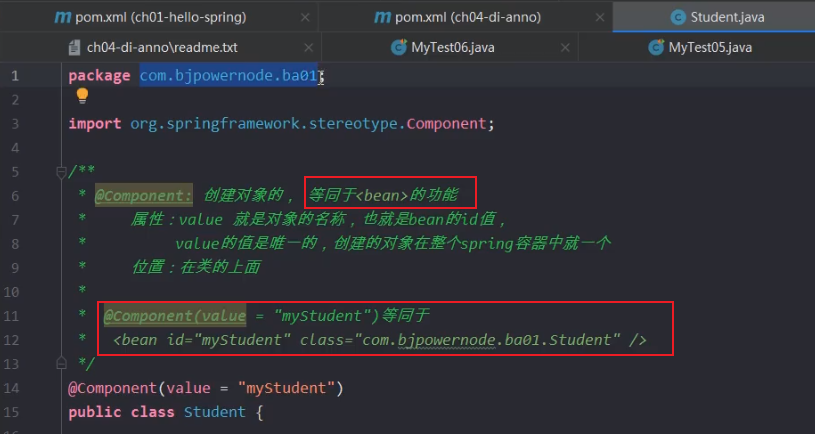Click the 等同于<bean>的功能 comment text
This screenshot has height=434, width=815.
[384, 195]
